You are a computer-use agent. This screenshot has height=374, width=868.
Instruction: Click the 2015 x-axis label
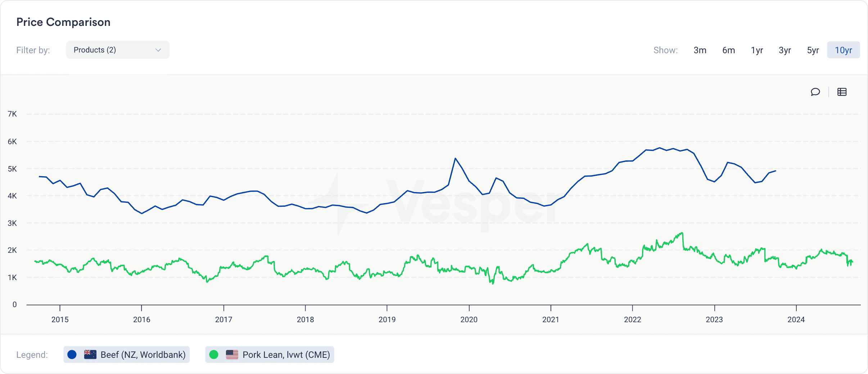coord(60,319)
